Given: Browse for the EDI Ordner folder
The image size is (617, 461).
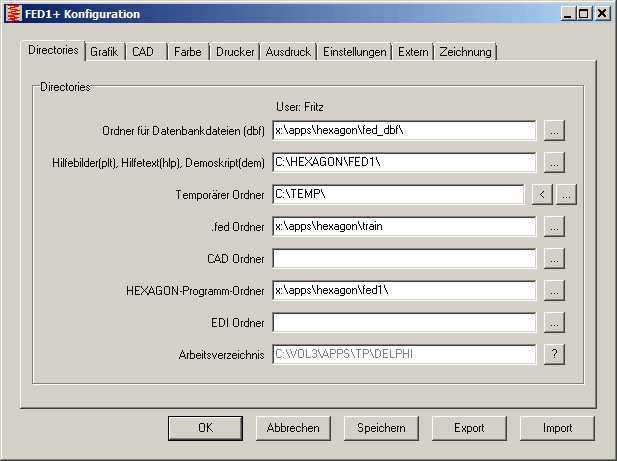Looking at the screenshot, I should click(x=555, y=322).
